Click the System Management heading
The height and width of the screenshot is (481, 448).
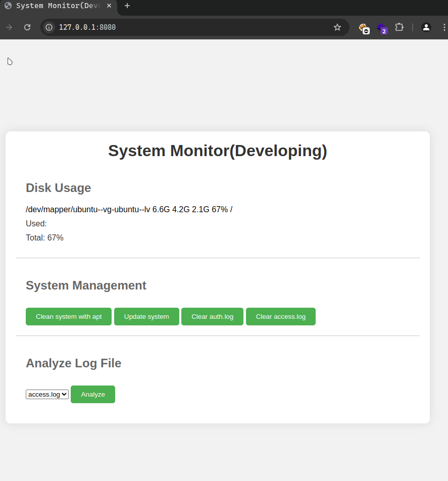tap(86, 285)
